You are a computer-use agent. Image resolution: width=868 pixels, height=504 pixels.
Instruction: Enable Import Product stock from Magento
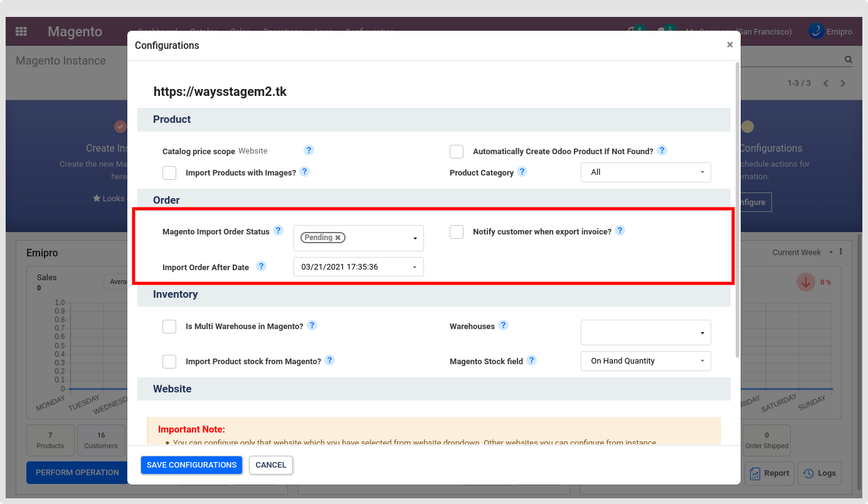tap(169, 362)
